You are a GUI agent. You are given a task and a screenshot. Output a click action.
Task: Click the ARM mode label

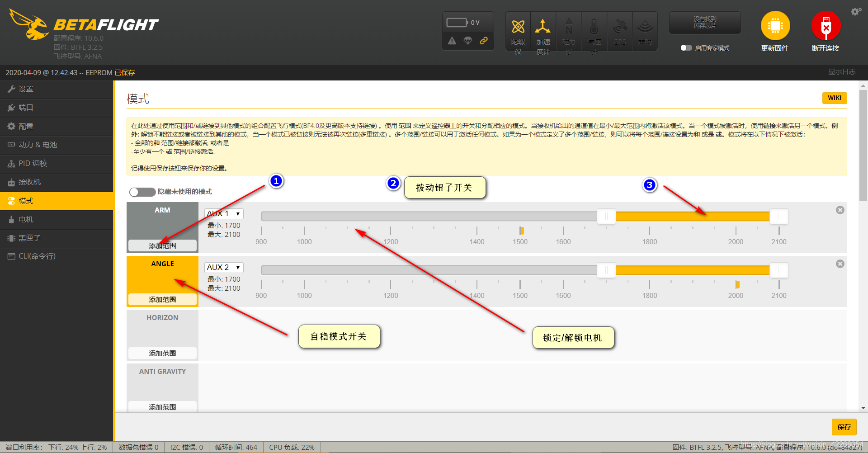(162, 210)
